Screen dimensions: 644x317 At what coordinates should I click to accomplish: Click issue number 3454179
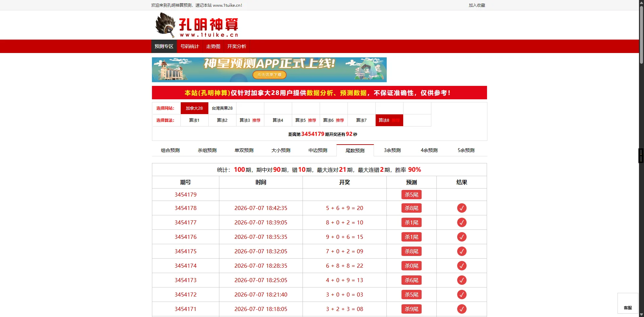click(185, 195)
